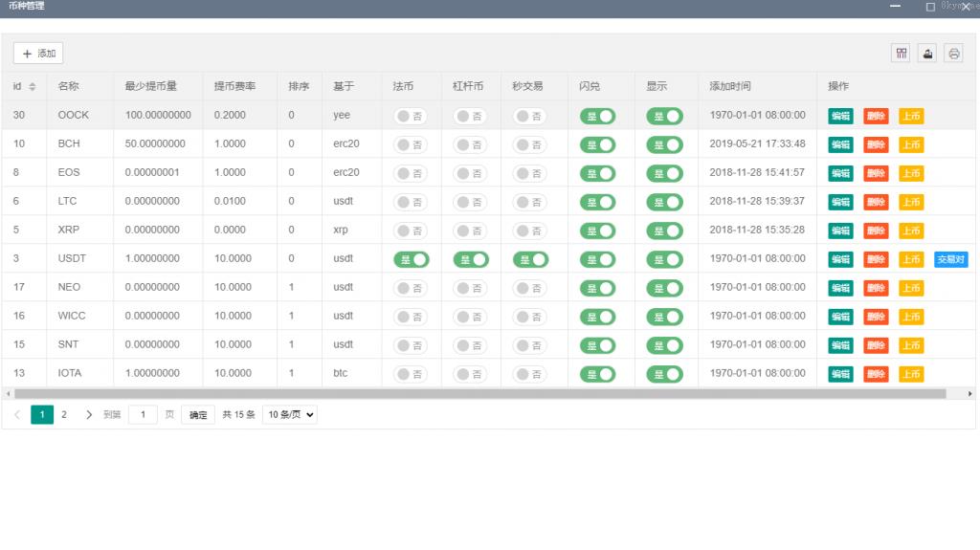Select page 1 in pagination
This screenshot has height=550, width=980.
42,414
